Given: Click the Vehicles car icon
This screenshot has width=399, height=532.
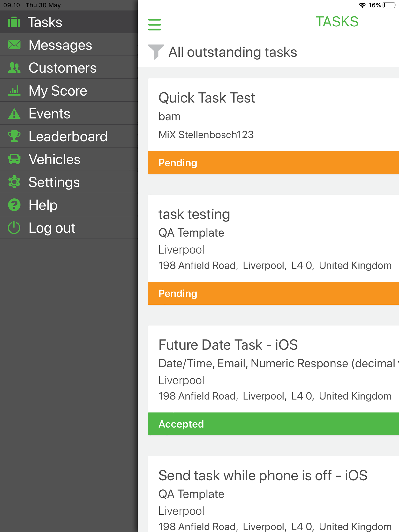Looking at the screenshot, I should click(x=14, y=159).
